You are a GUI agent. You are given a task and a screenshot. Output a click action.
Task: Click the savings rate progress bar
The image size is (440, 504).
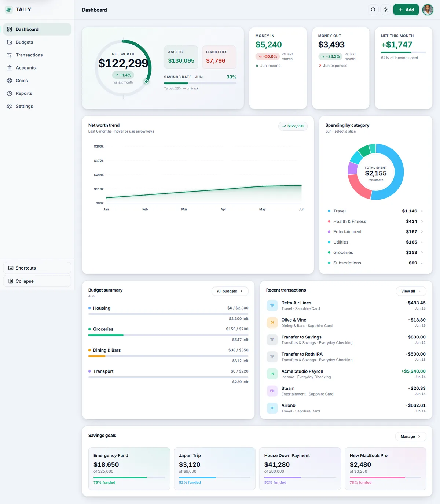tap(200, 83)
